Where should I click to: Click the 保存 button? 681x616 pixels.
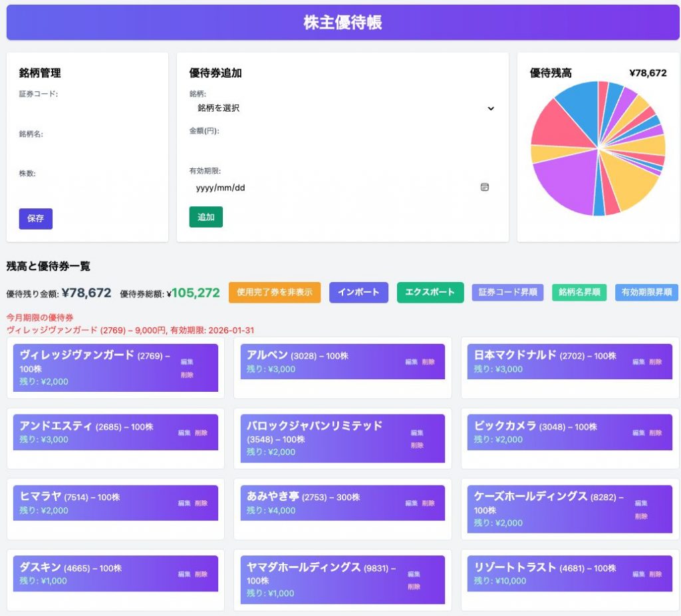click(x=36, y=218)
